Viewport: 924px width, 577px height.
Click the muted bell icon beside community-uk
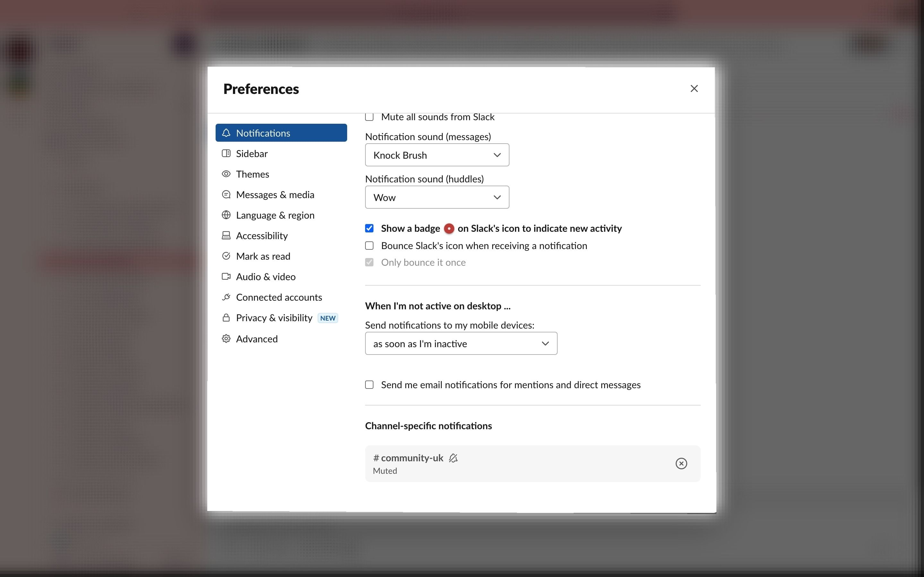coord(453,458)
